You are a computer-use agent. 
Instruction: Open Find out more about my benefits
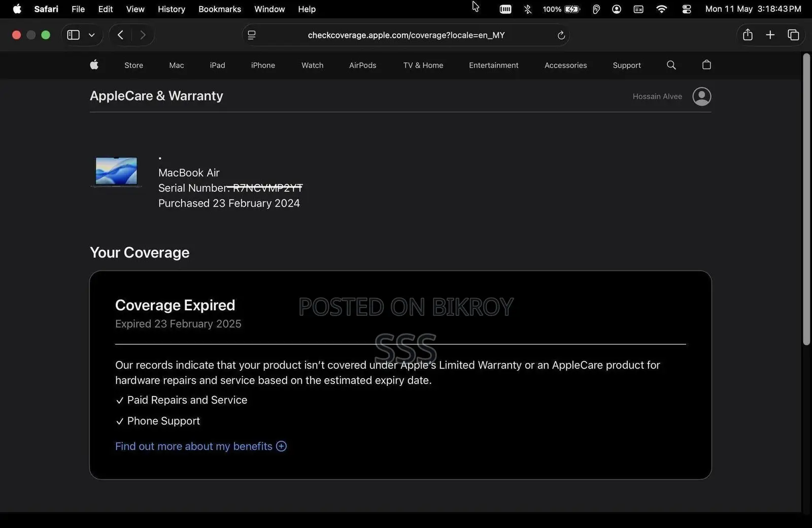194,446
